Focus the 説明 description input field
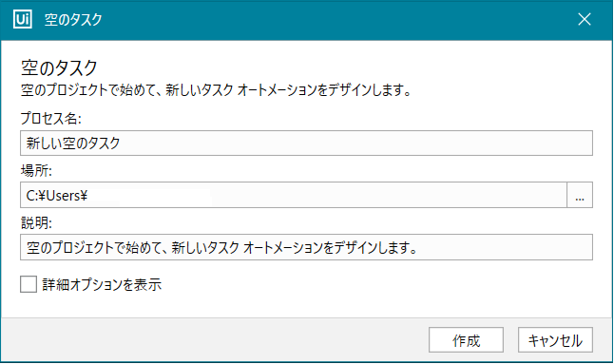Screen dimensions: 614x364 (x=306, y=247)
